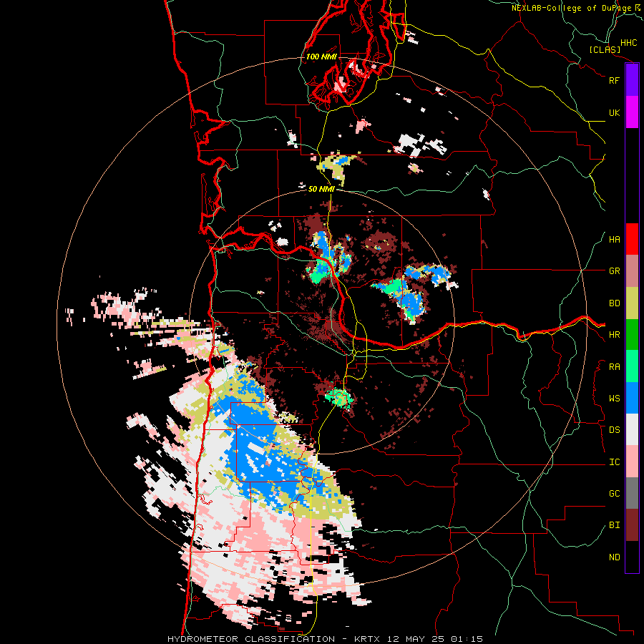The image size is (644, 644).
Task: Select the IC pink legend swatch
Action: point(632,462)
